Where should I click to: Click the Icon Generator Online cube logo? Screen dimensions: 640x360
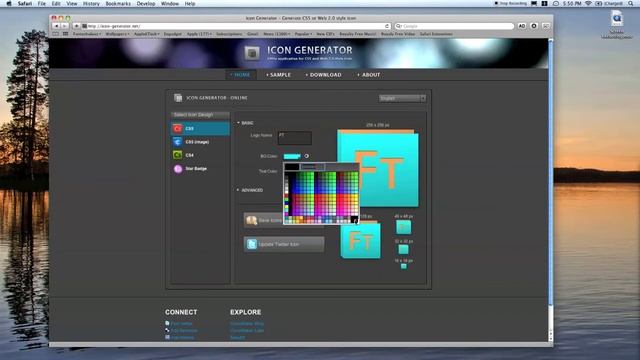pos(178,98)
